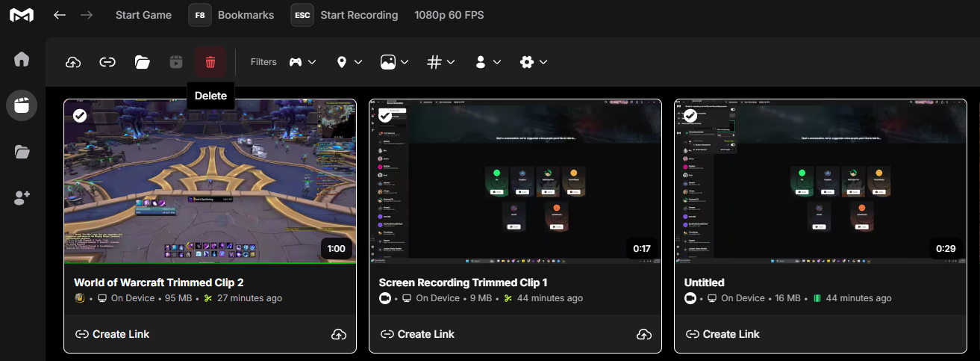Click title Screen Recording Trimmed Clip 1

point(464,283)
